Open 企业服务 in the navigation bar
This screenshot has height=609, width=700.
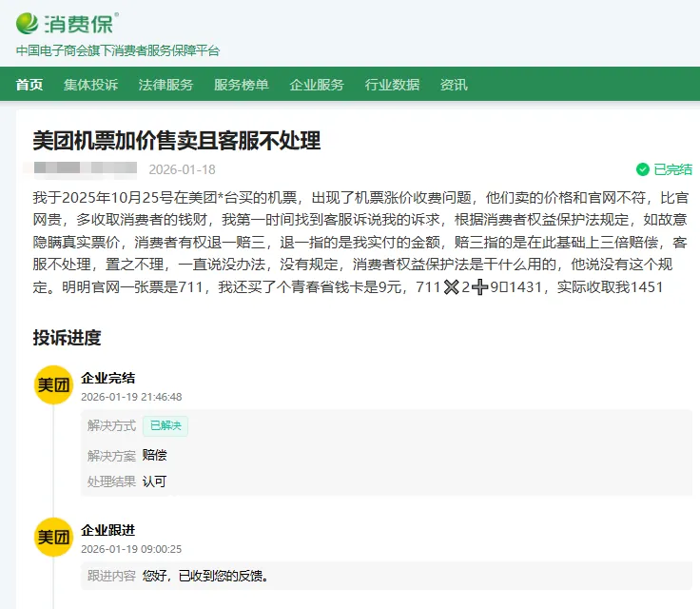317,85
